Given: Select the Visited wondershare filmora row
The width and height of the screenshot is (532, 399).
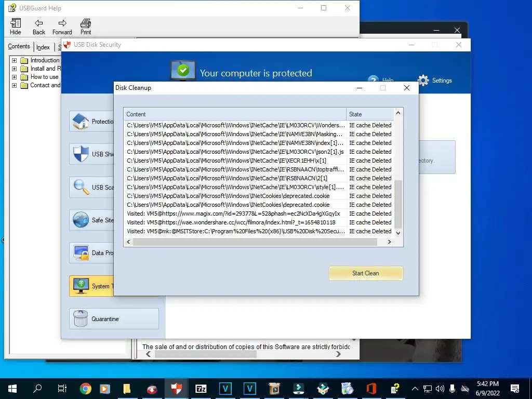Looking at the screenshot, I should 259,222.
